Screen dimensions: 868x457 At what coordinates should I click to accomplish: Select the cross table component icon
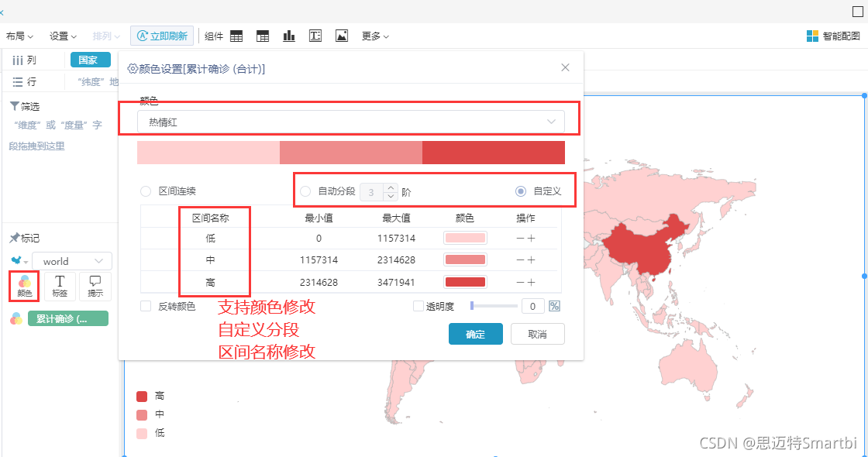tap(263, 35)
